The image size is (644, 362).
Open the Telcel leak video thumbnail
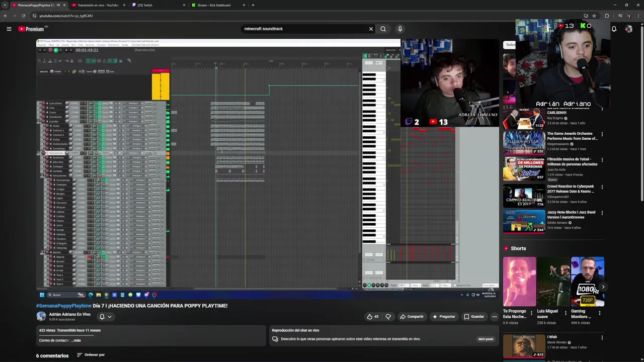click(x=524, y=169)
